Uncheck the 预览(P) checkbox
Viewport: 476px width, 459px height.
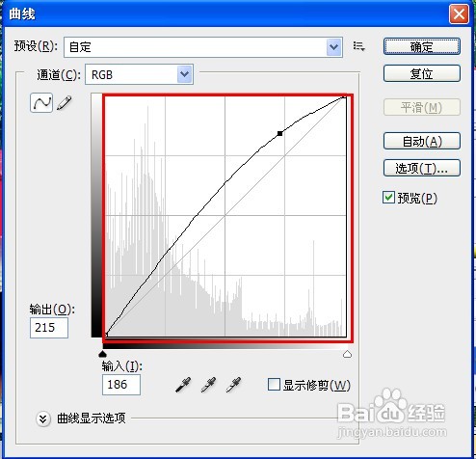388,198
